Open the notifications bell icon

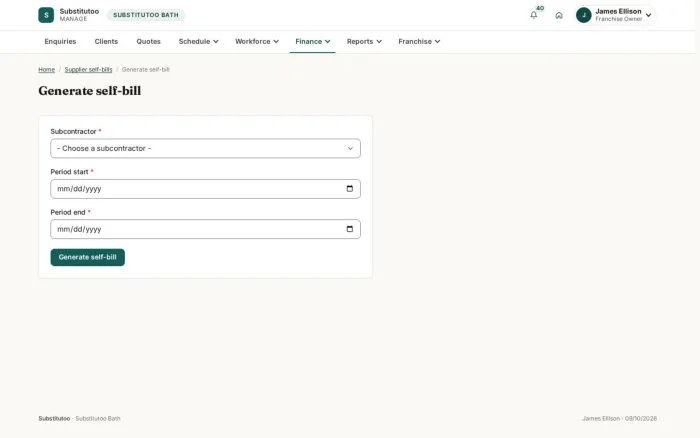[x=533, y=15]
